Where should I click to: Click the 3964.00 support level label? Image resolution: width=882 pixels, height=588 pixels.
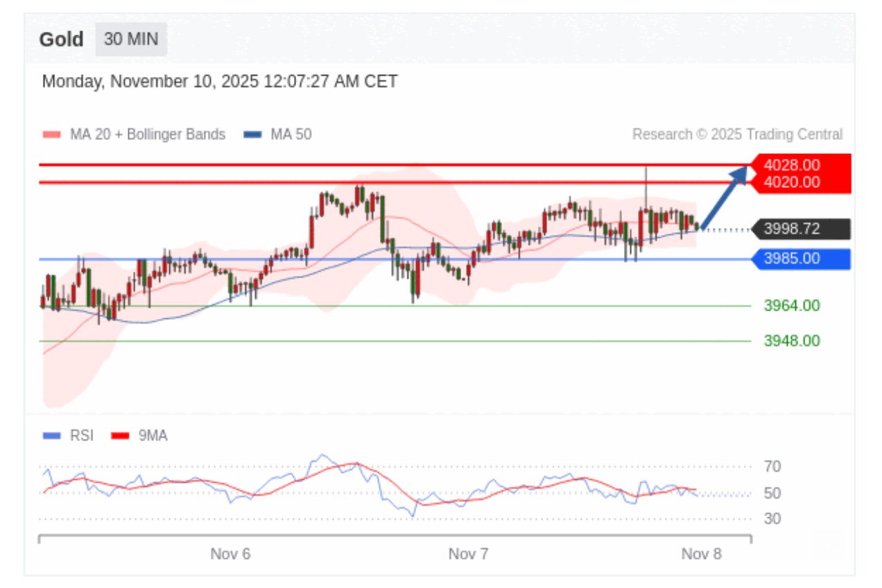tap(791, 306)
